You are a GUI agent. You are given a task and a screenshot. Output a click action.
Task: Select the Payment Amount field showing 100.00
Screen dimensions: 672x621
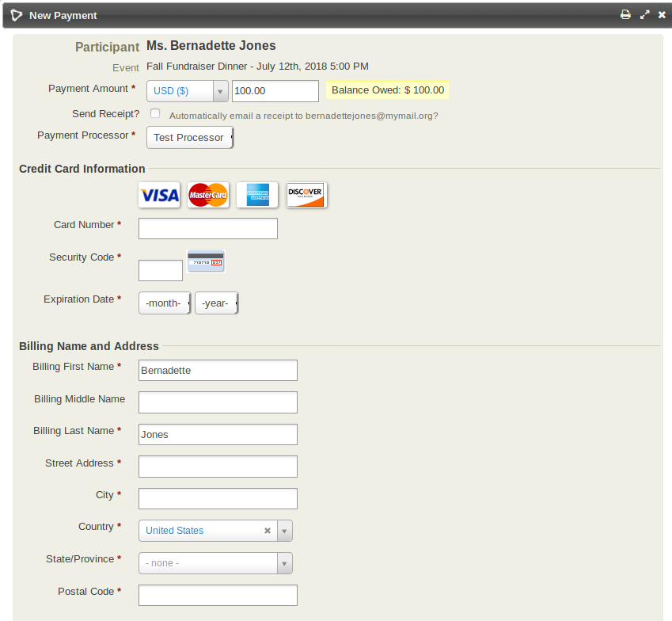pyautogui.click(x=275, y=91)
